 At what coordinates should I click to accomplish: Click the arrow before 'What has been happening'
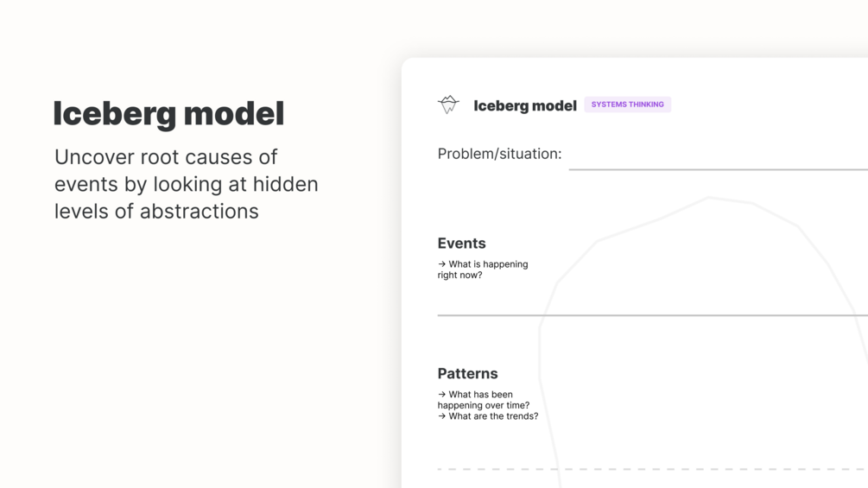[441, 395]
